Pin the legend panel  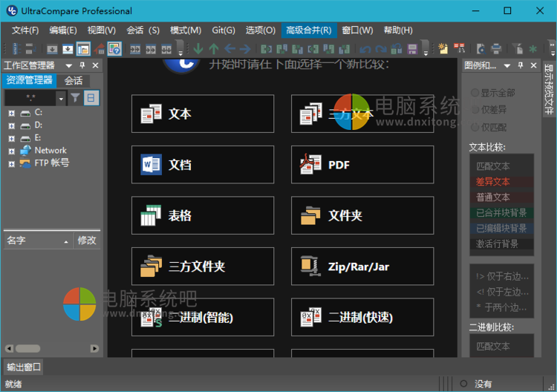pos(520,65)
